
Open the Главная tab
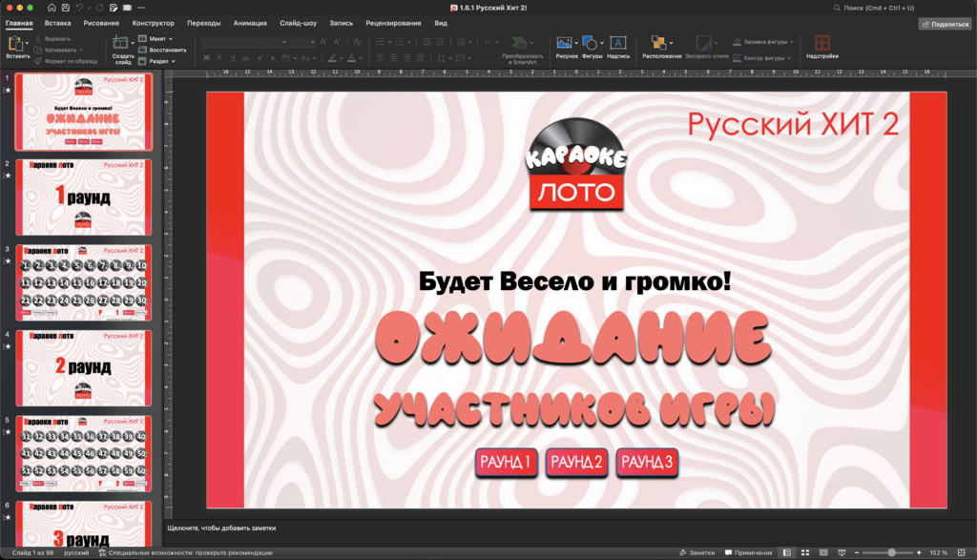click(x=19, y=23)
